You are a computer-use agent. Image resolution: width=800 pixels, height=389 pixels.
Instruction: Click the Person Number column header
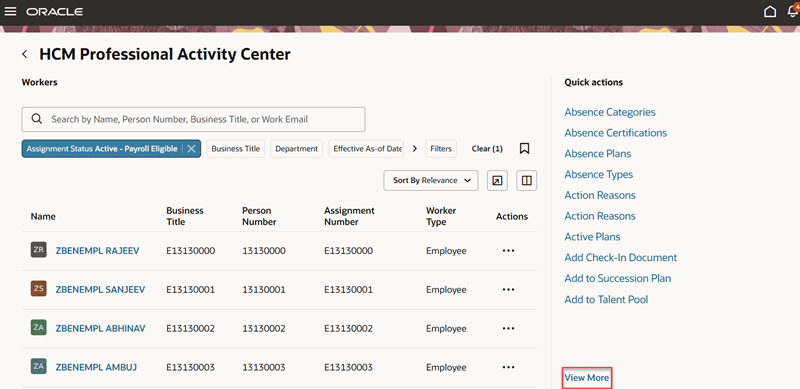259,216
